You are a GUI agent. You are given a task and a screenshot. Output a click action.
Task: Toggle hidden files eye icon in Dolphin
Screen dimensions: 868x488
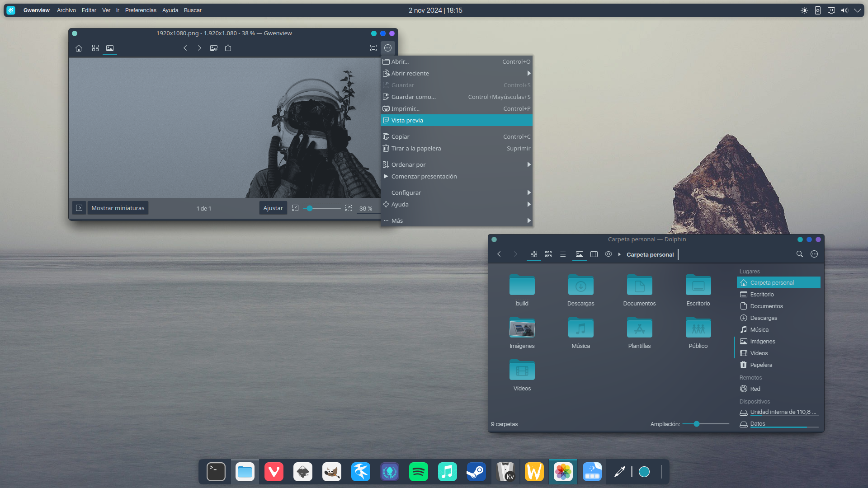(x=609, y=254)
